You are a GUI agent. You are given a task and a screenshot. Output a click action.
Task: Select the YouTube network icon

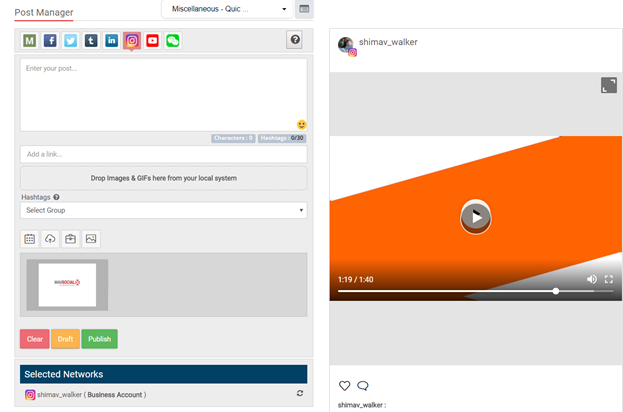(152, 41)
